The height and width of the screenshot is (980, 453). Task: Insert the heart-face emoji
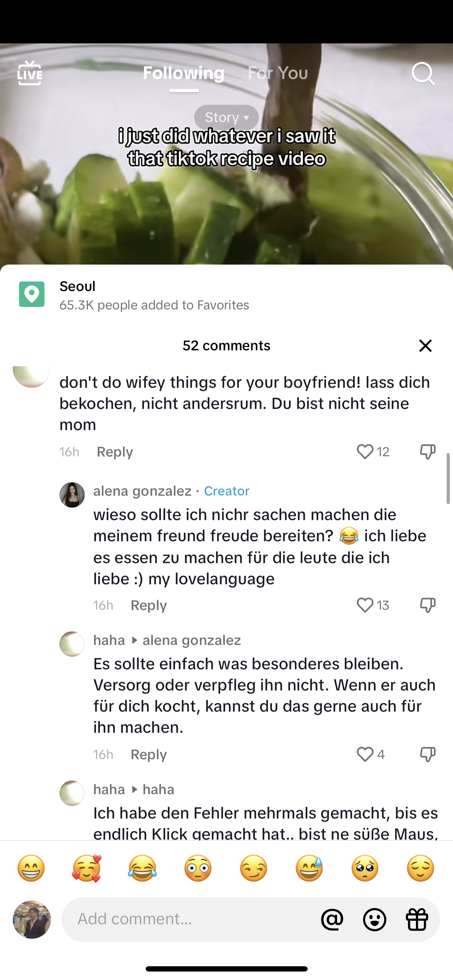[x=87, y=868]
